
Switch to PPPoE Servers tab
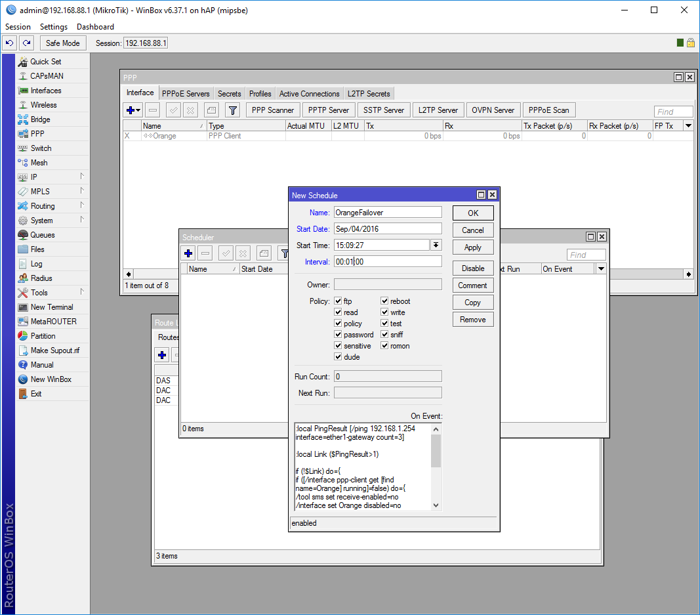click(x=186, y=94)
